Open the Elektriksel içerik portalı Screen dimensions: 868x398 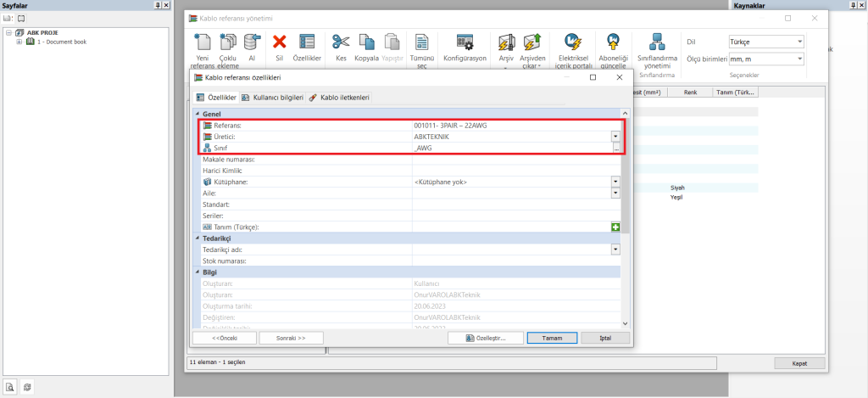[x=573, y=42]
